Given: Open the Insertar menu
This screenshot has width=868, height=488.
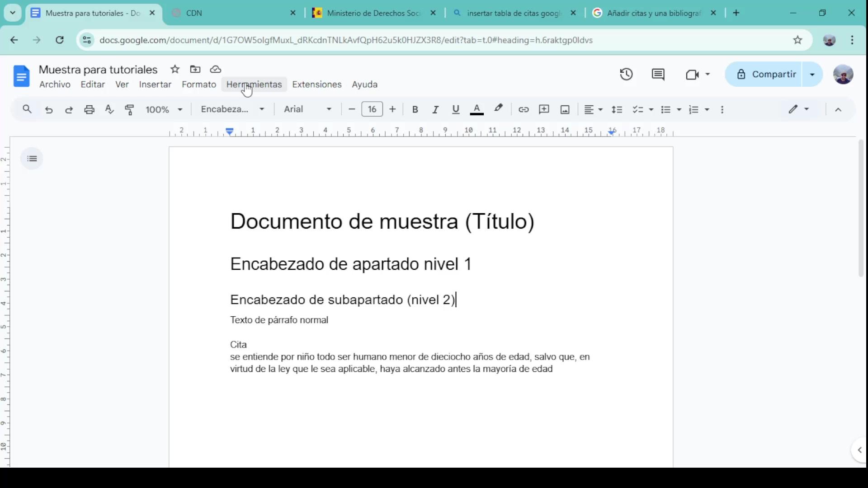Looking at the screenshot, I should (155, 84).
